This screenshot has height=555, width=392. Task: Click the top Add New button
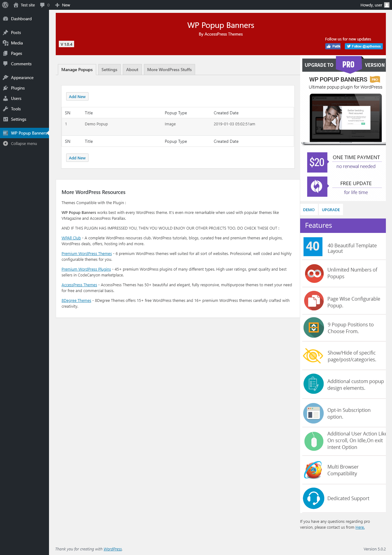(x=77, y=97)
